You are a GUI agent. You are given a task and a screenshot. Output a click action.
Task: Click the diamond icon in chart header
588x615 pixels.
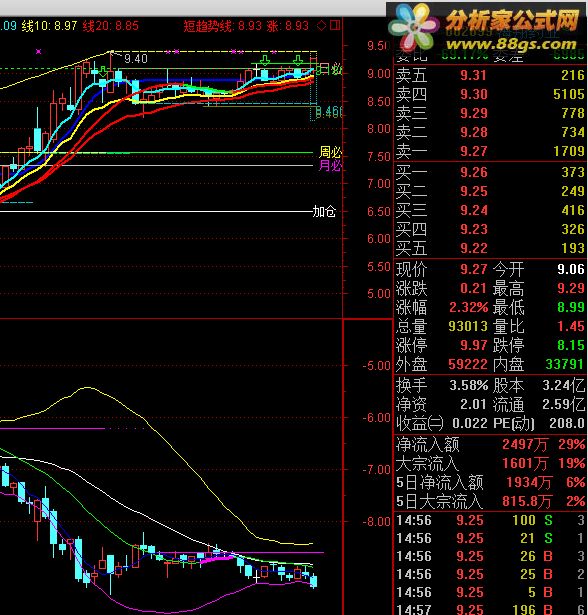[x=322, y=26]
